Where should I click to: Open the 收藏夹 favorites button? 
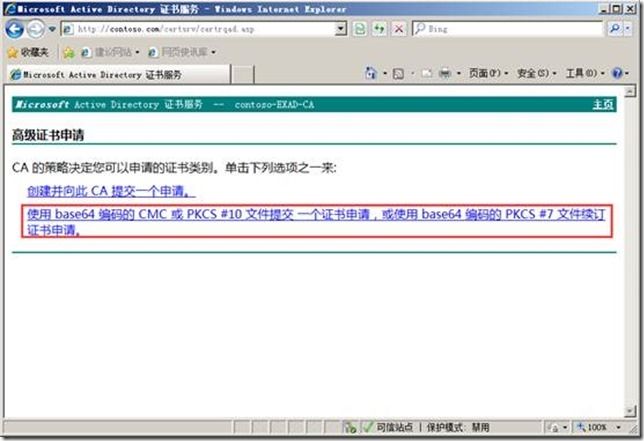[x=28, y=52]
